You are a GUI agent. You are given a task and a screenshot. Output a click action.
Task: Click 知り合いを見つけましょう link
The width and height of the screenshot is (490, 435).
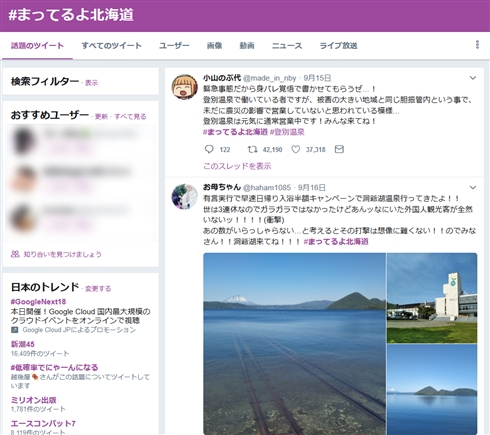(62, 254)
